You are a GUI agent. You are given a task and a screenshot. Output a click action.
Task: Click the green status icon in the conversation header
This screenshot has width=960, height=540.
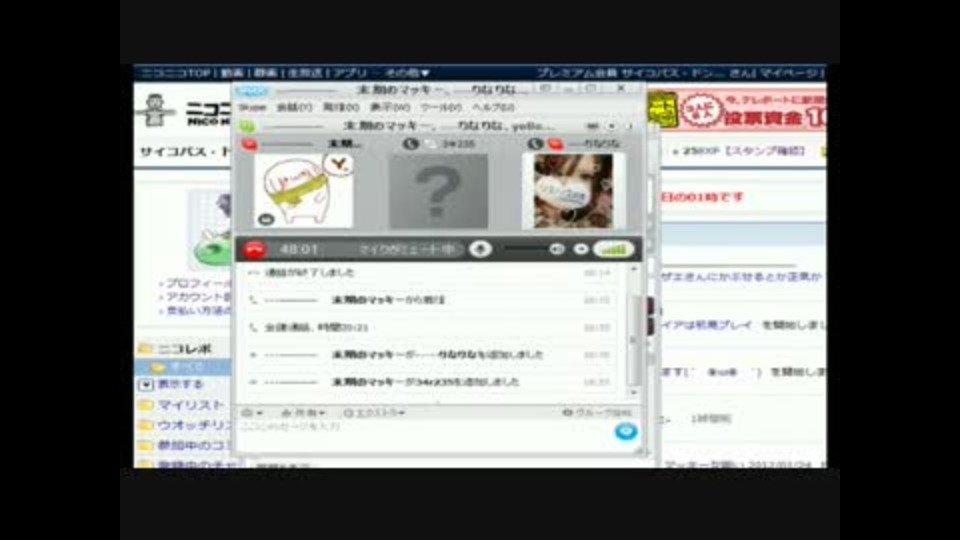click(247, 126)
